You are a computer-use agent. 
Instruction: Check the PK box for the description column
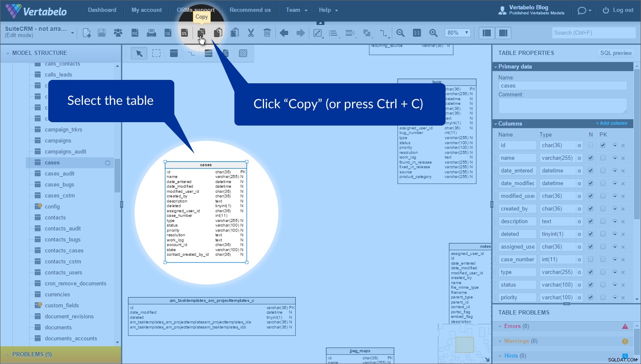point(603,222)
